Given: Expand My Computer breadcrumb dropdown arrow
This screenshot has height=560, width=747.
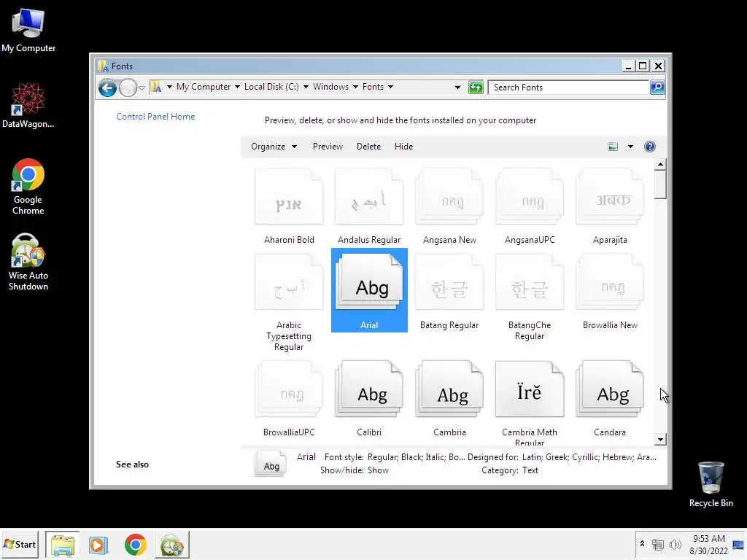Looking at the screenshot, I should pos(237,87).
